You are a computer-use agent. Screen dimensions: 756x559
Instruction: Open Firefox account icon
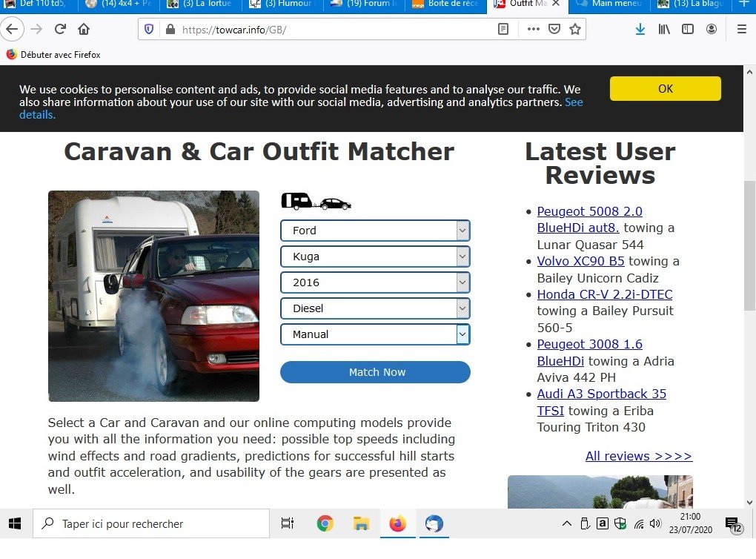(712, 30)
